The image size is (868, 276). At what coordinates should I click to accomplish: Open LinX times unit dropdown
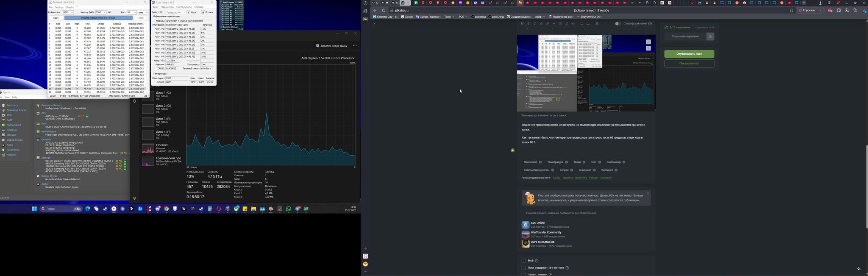pyautogui.click(x=143, y=12)
